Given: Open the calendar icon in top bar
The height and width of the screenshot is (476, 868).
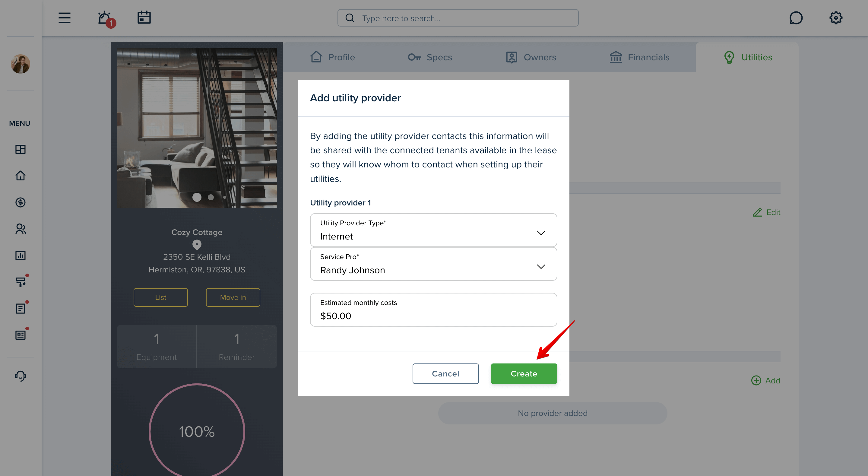Looking at the screenshot, I should coord(144,17).
